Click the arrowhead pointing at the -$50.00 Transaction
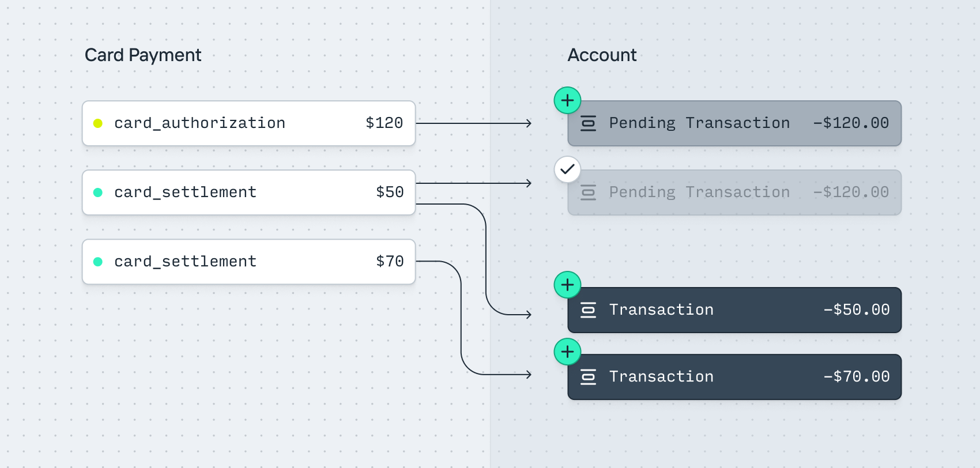The width and height of the screenshot is (980, 468). [x=528, y=315]
